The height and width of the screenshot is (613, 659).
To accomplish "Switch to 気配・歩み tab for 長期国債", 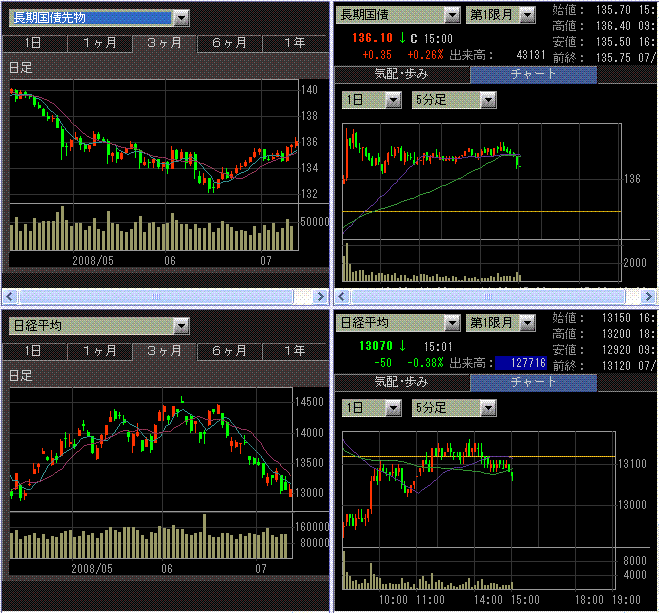I will click(401, 75).
